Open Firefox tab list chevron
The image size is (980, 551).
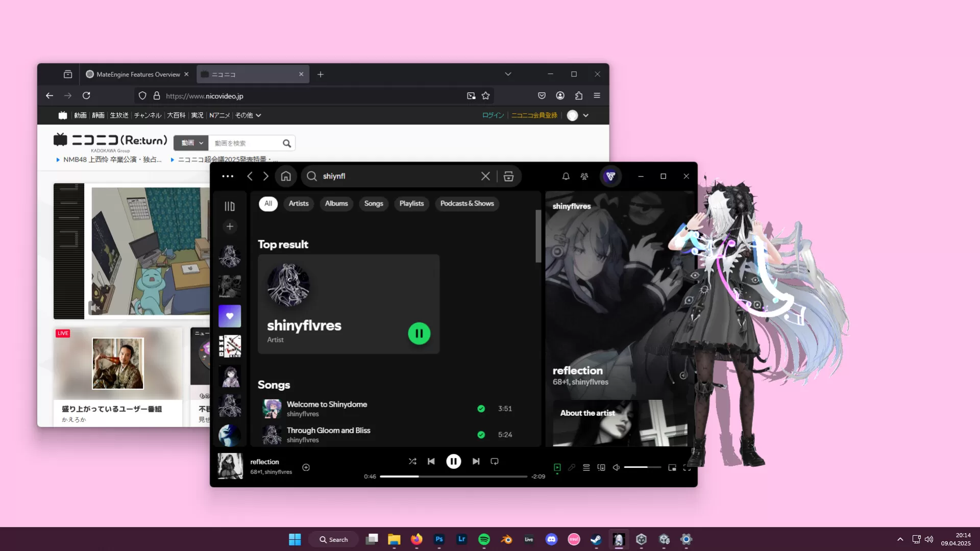pyautogui.click(x=507, y=74)
